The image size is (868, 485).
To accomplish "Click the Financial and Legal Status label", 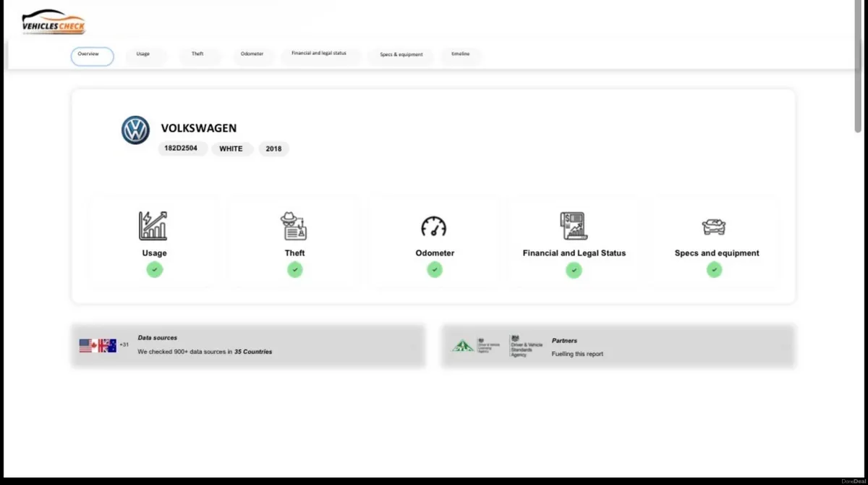I will pyautogui.click(x=574, y=253).
